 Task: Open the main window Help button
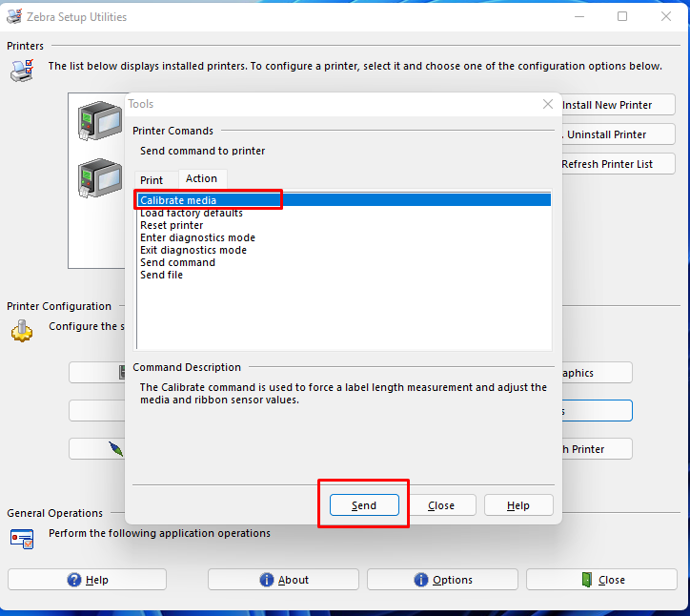coord(87,580)
